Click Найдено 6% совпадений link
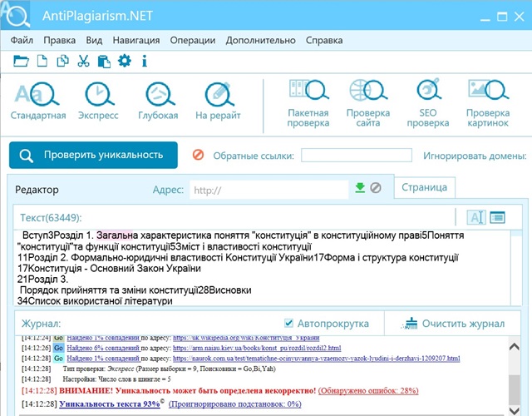 pyautogui.click(x=103, y=348)
